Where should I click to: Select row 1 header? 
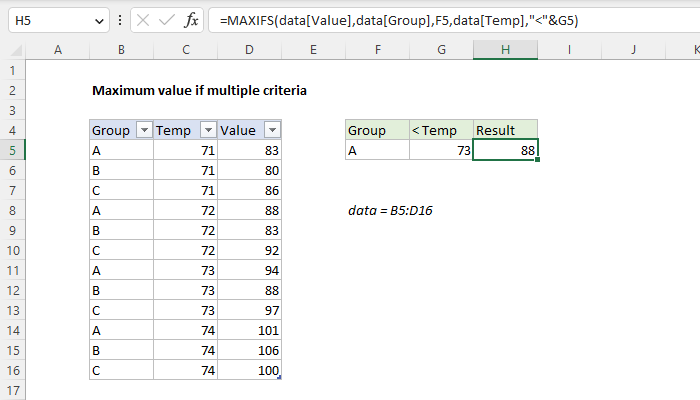click(x=12, y=71)
